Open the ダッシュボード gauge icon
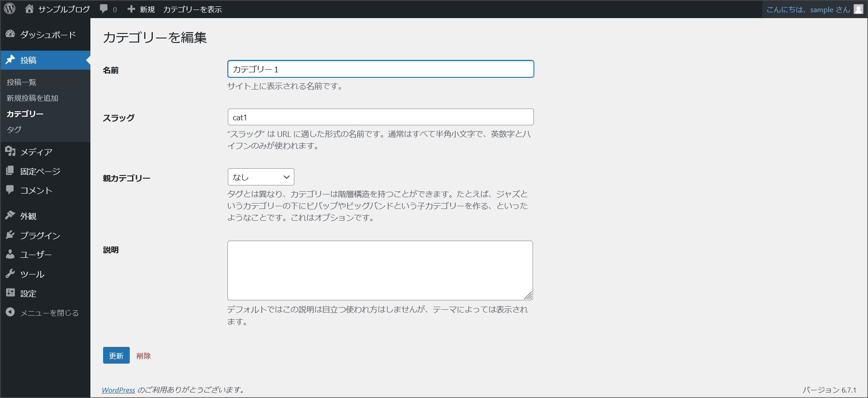Screen dimensions: 868x398 [10, 34]
